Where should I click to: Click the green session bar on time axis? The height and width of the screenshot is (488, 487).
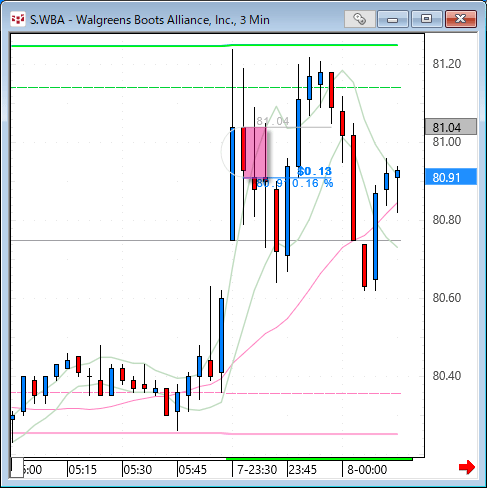point(319,459)
